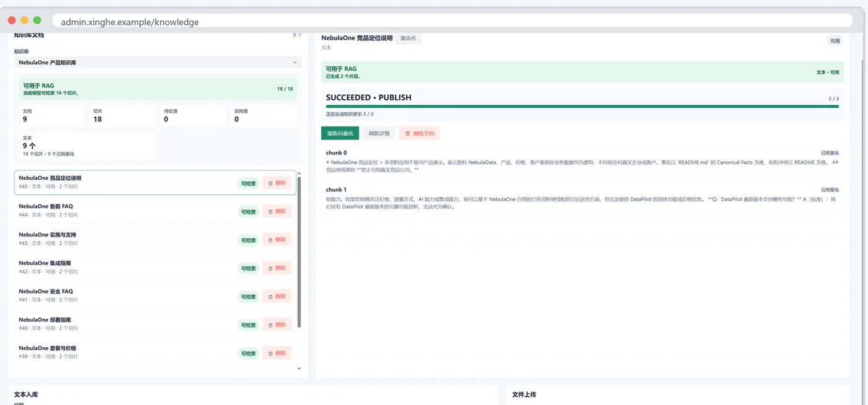Click the 文本入库 section heading

click(x=26, y=394)
